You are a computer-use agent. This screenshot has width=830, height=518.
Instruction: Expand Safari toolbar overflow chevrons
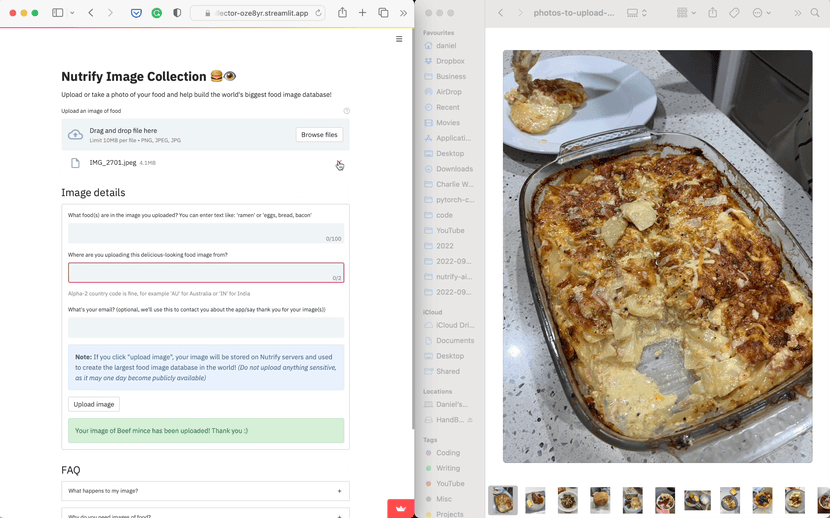pyautogui.click(x=403, y=13)
